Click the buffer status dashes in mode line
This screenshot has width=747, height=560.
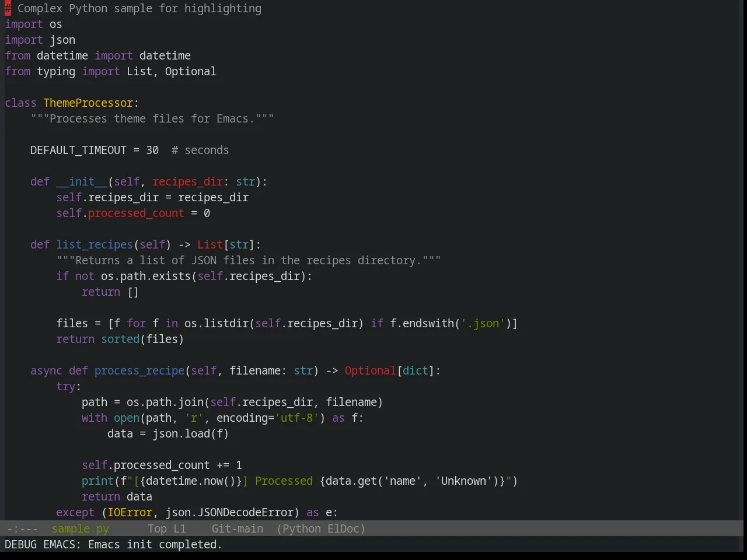point(22,528)
